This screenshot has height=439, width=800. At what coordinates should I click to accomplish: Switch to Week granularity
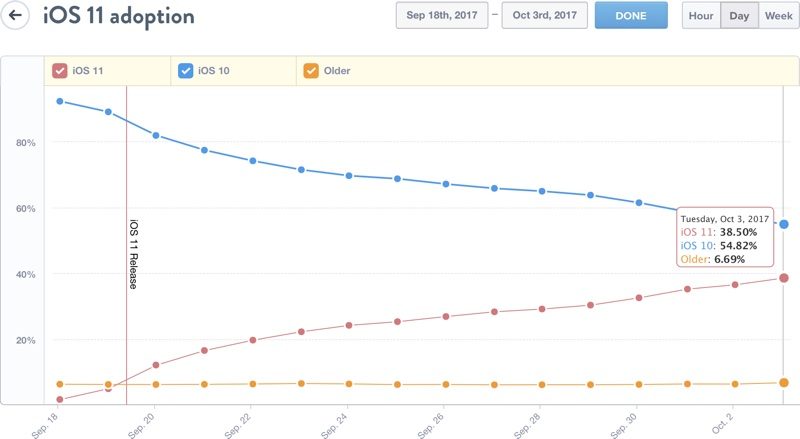coord(777,16)
